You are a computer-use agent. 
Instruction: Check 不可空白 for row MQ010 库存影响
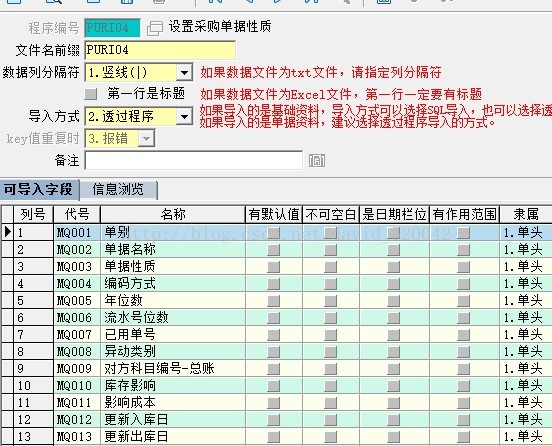pyautogui.click(x=331, y=386)
